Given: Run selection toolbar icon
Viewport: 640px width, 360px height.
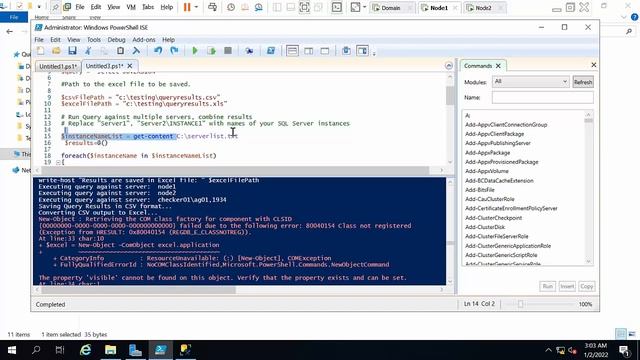Looking at the screenshot, I should [x=211, y=51].
